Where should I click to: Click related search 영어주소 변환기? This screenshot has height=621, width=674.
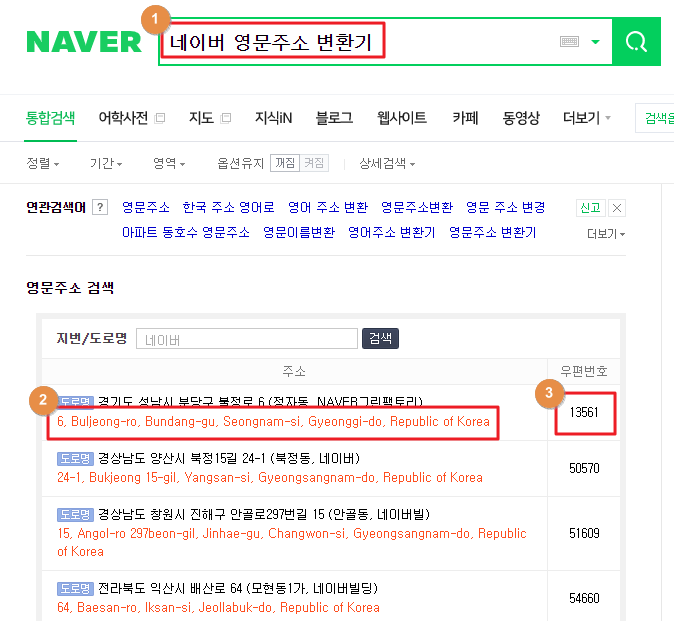tap(392, 232)
